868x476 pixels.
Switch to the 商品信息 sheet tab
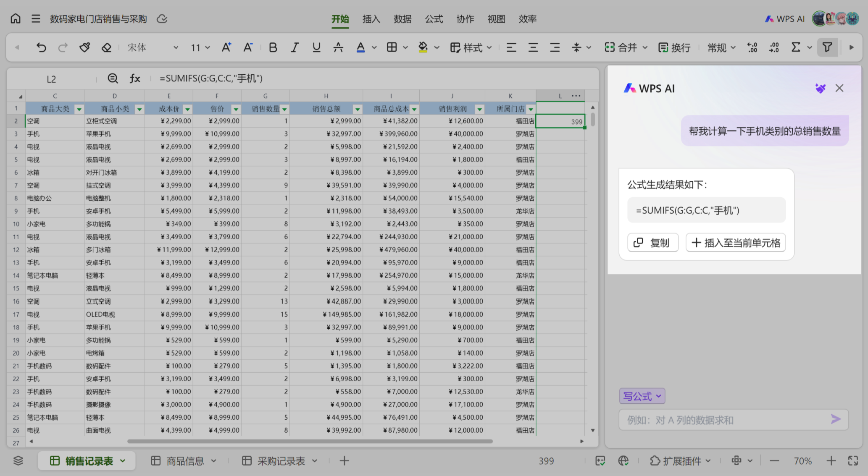pyautogui.click(x=184, y=461)
